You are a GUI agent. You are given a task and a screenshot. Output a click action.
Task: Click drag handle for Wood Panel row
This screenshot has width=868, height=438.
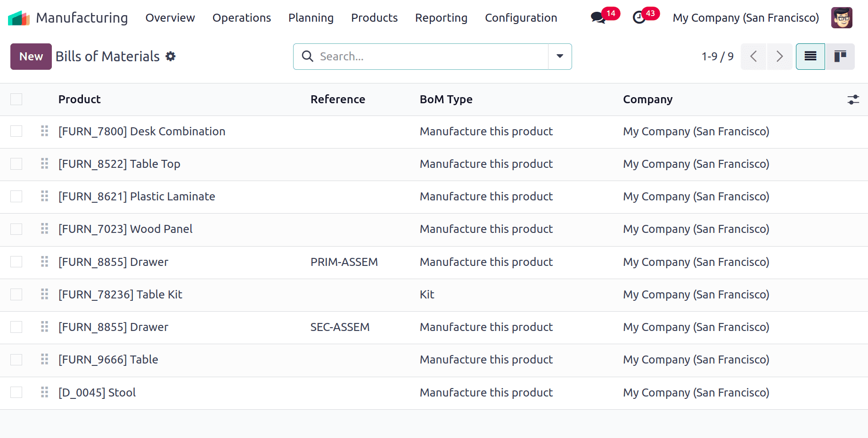[x=45, y=229]
